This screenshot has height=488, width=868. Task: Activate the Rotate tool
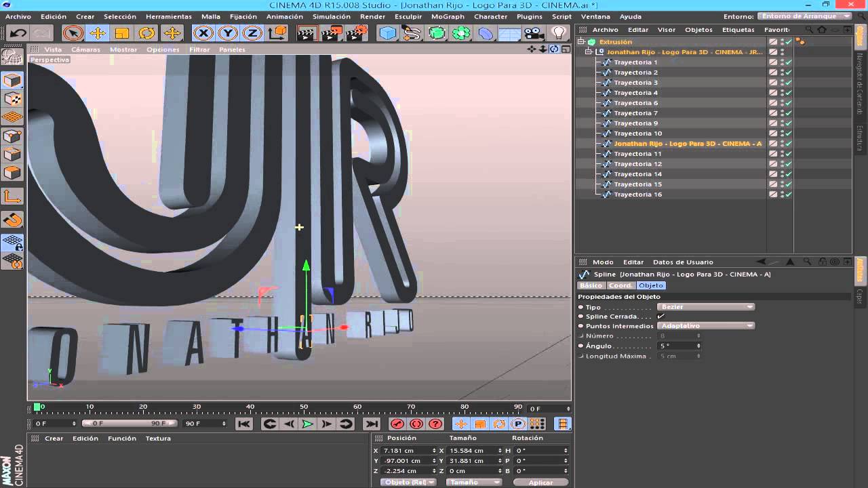tap(146, 33)
